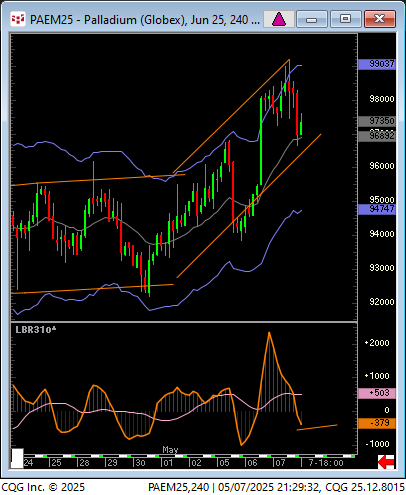Screen dimensions: 406x495
Task: Click the red left-arrow scroll icon
Action: pos(386,462)
